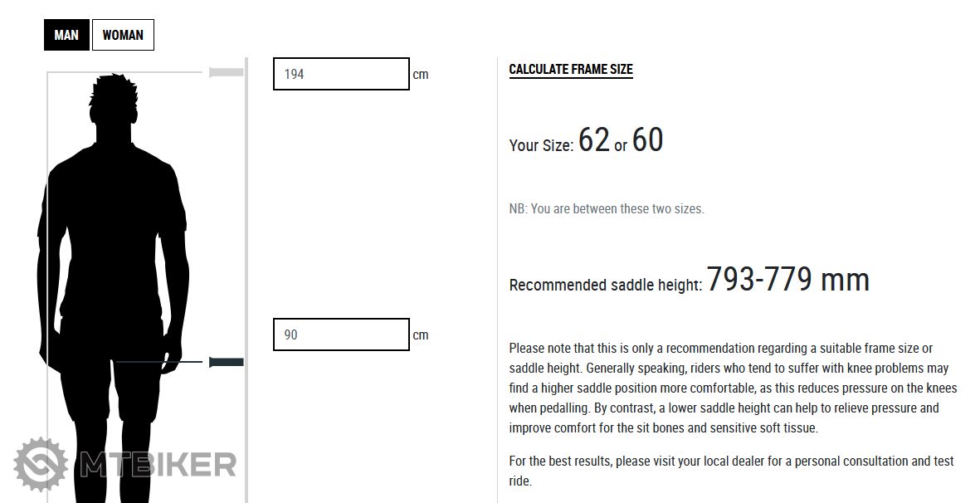Click the cm label beside the 90 field
The width and height of the screenshot is (980, 503).
421,335
